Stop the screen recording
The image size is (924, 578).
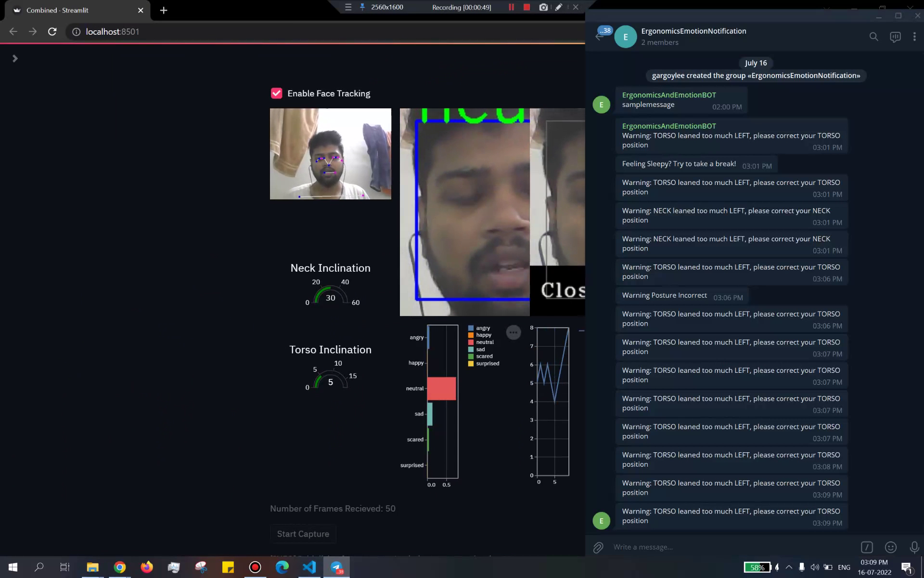pyautogui.click(x=526, y=7)
